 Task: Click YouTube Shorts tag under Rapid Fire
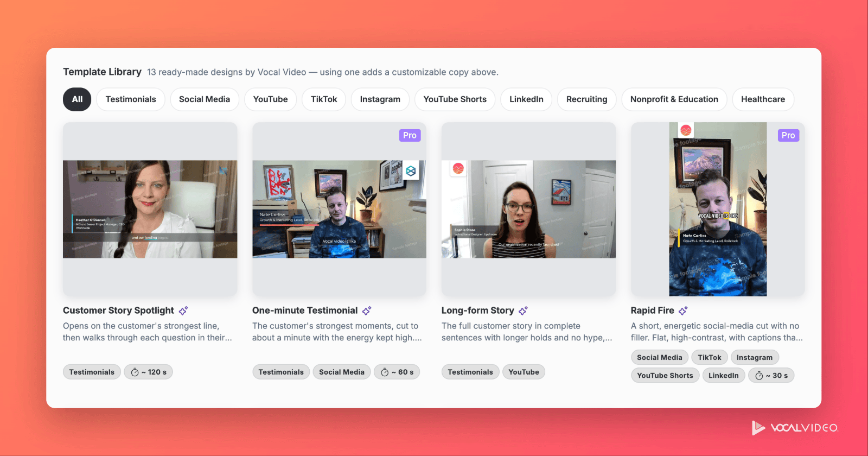pos(665,375)
